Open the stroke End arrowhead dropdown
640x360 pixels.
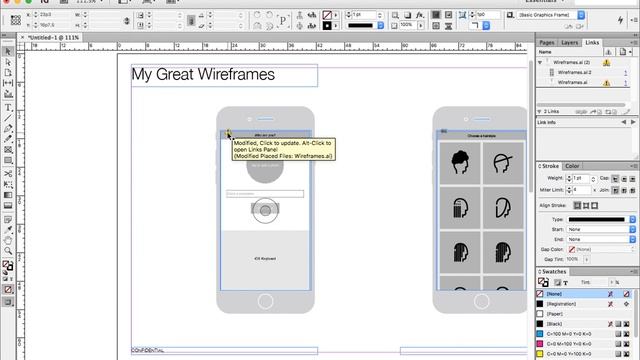601,239
